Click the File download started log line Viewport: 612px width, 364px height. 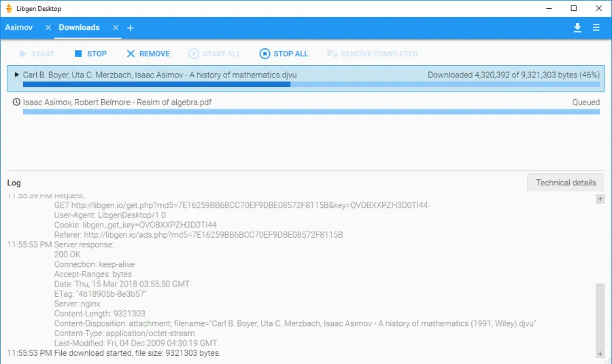coord(114,353)
